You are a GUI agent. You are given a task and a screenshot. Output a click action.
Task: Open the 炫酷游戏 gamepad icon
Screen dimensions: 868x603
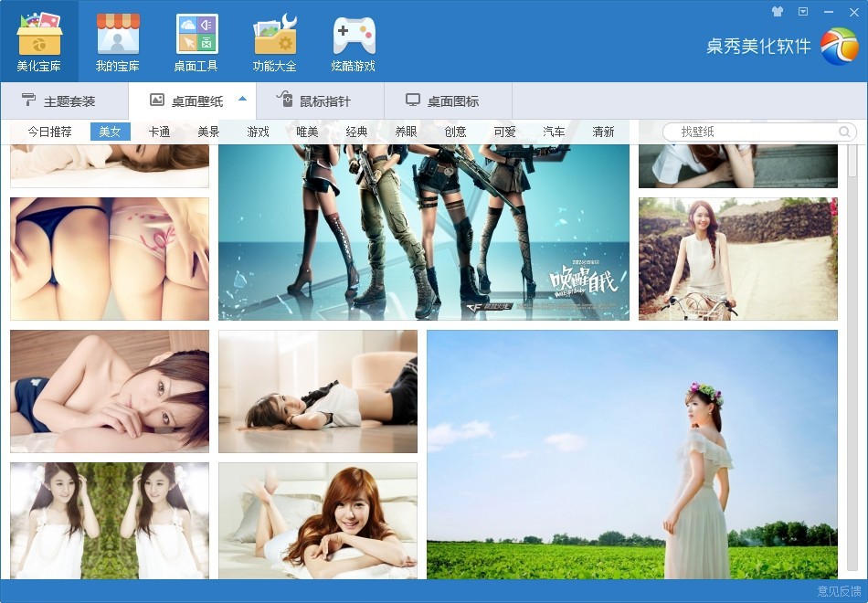click(354, 36)
